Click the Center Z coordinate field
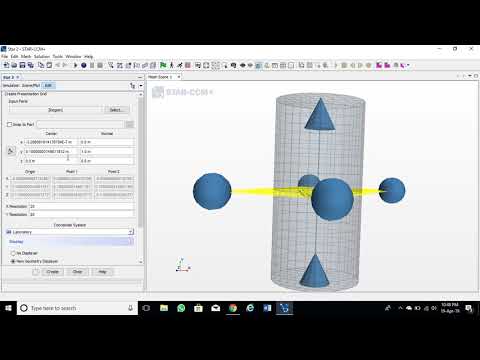Viewport: 480px width, 360px height. coord(51,161)
